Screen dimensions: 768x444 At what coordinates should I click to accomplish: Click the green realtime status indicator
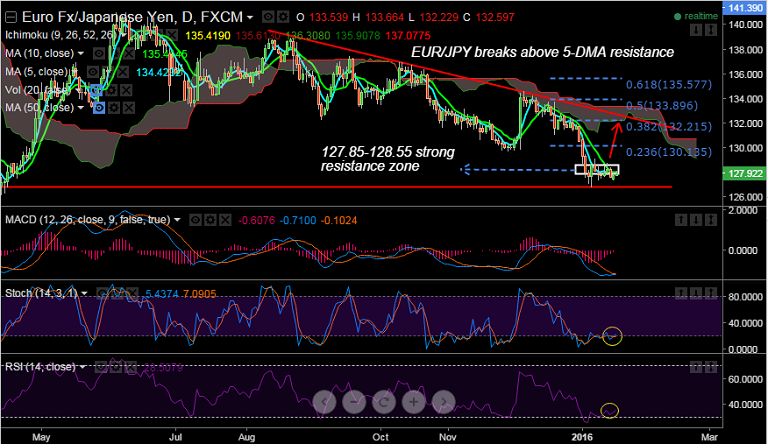coord(696,16)
